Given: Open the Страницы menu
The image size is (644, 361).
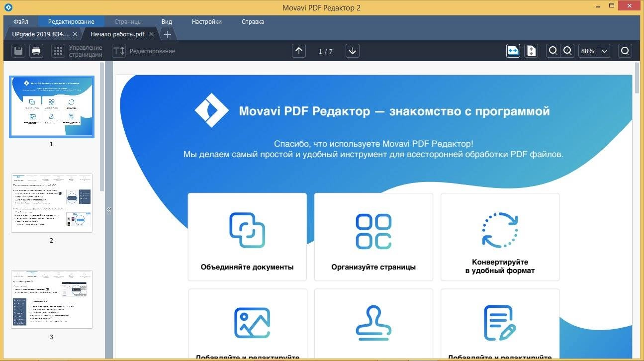Looking at the screenshot, I should pyautogui.click(x=128, y=22).
